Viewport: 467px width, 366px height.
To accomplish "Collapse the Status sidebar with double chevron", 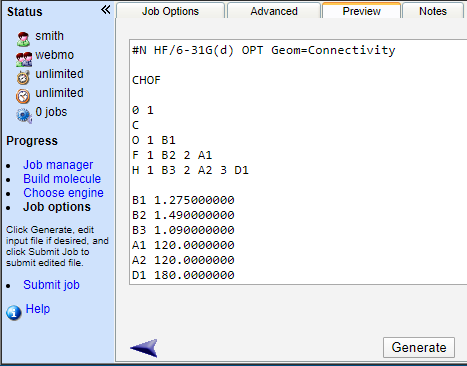I will pos(106,10).
